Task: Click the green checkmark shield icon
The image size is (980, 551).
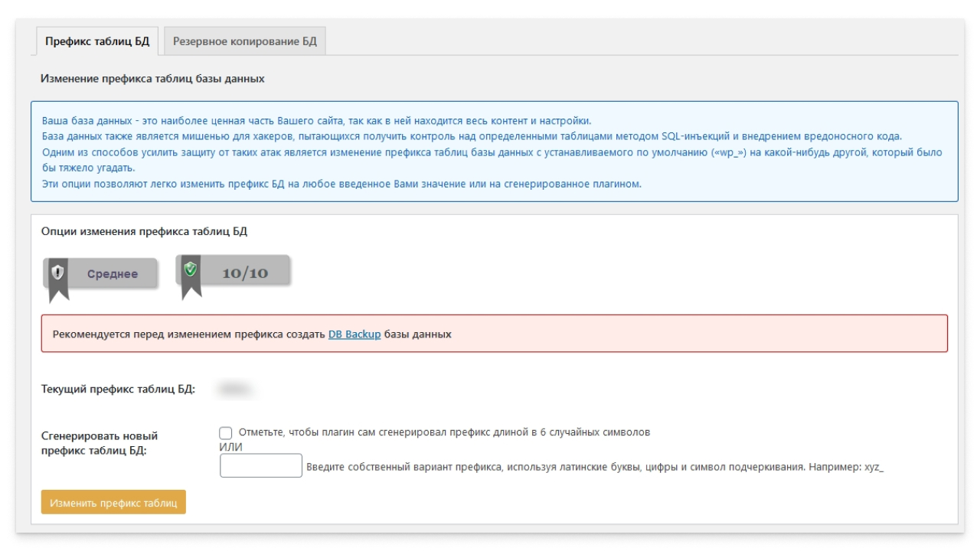Action: point(191,269)
